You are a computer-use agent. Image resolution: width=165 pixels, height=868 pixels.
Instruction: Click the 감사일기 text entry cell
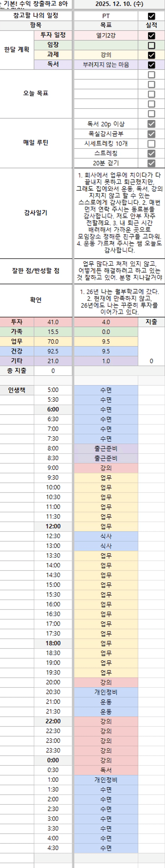pyautogui.click(x=119, y=213)
